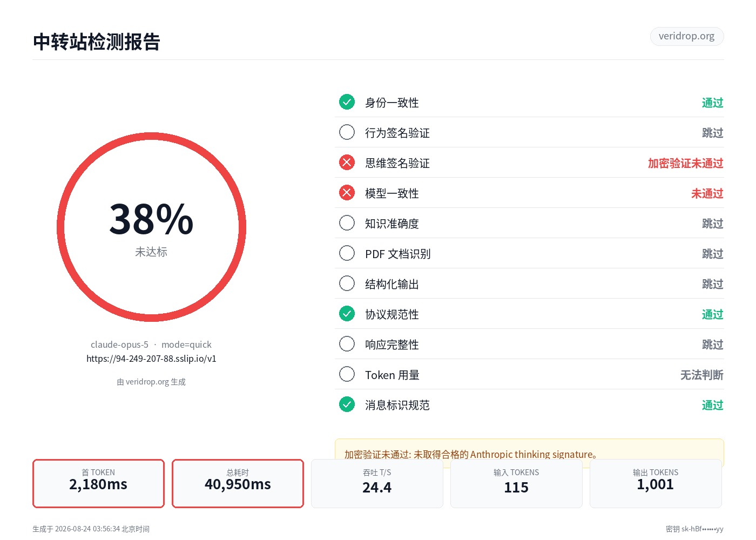Viewport: 756px width, 540px height.
Task: Click the empty circle beside PDF 文档识别
Action: [347, 253]
